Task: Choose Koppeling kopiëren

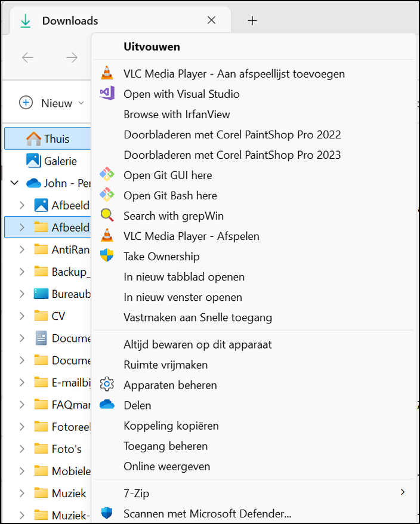Action: [x=254, y=426]
